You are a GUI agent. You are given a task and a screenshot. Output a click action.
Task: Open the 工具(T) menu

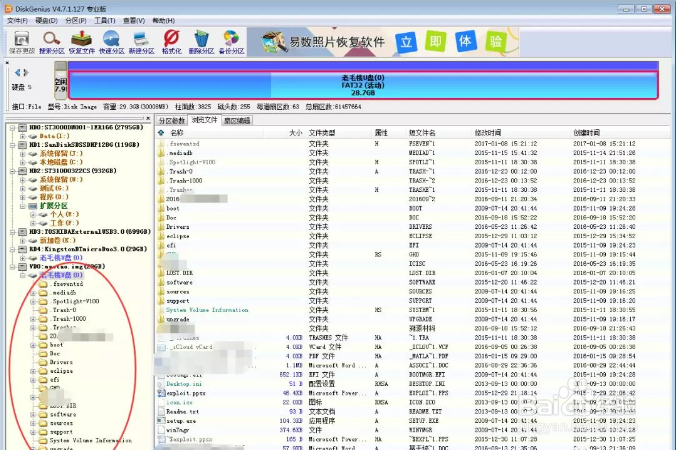point(105,21)
